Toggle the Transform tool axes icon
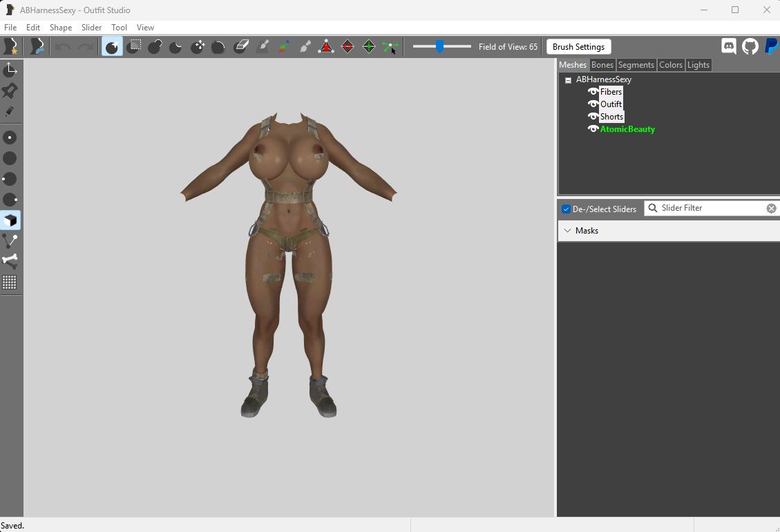780x532 pixels. 10,70
